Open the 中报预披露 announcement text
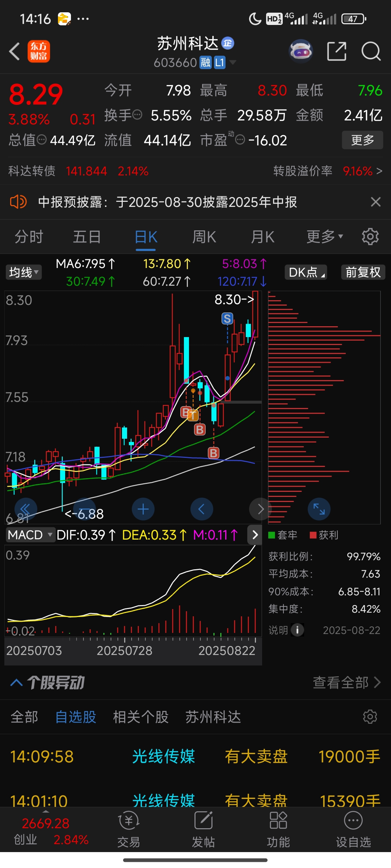The image size is (391, 868). (168, 202)
